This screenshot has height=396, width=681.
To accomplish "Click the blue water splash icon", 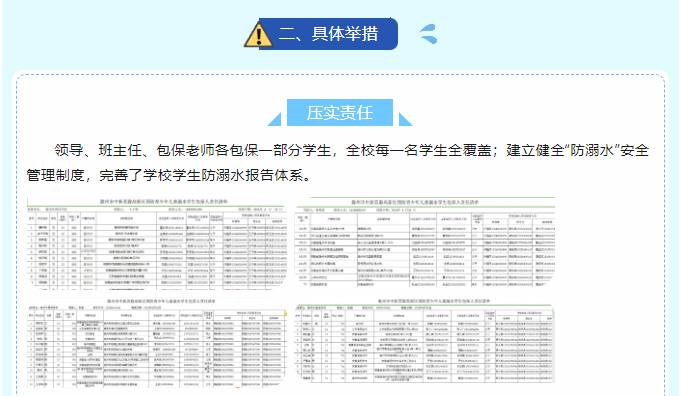I will (x=429, y=34).
